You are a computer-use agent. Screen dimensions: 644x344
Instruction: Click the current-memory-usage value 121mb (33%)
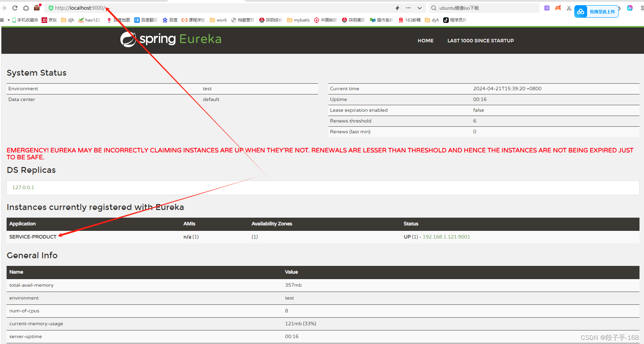pyautogui.click(x=301, y=324)
